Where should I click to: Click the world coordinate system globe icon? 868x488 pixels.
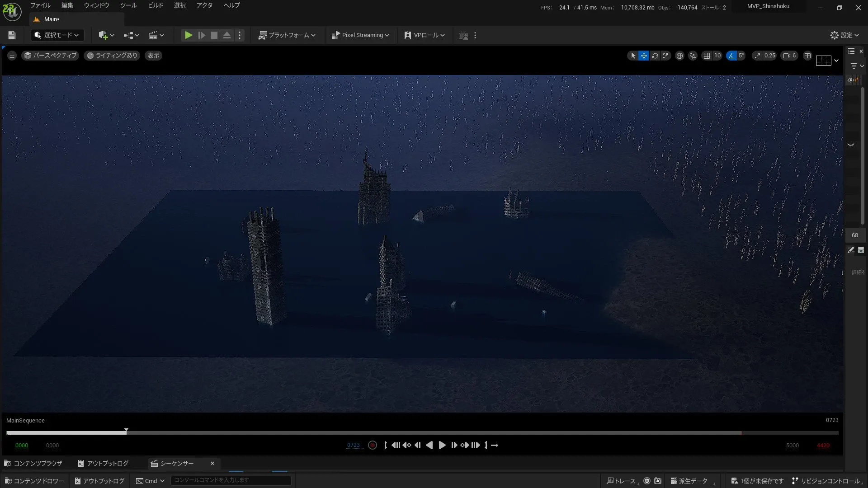point(679,56)
